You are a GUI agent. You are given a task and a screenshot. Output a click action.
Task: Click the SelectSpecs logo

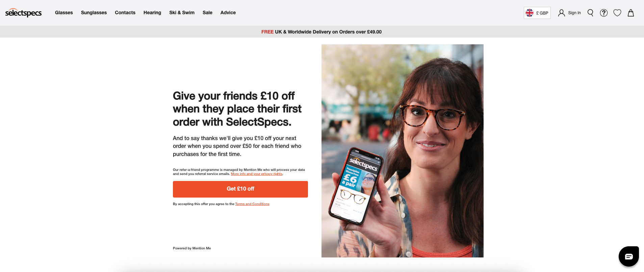pyautogui.click(x=23, y=13)
